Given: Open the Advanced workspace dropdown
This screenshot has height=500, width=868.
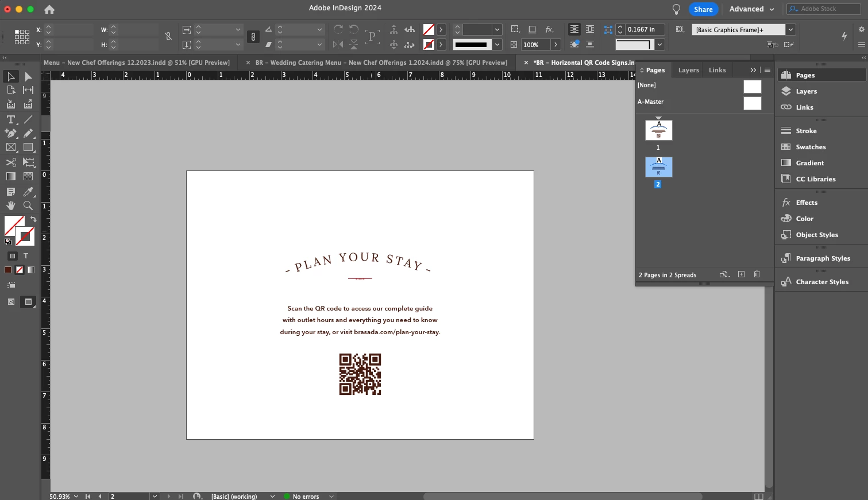Looking at the screenshot, I should click(x=751, y=9).
